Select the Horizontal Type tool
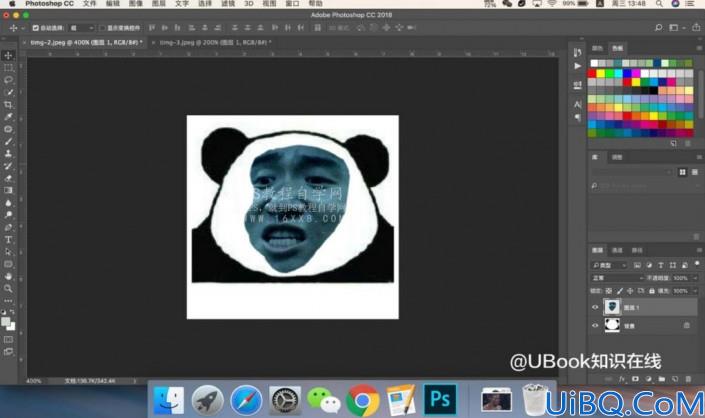Image resolution: width=705 pixels, height=418 pixels. [8, 240]
